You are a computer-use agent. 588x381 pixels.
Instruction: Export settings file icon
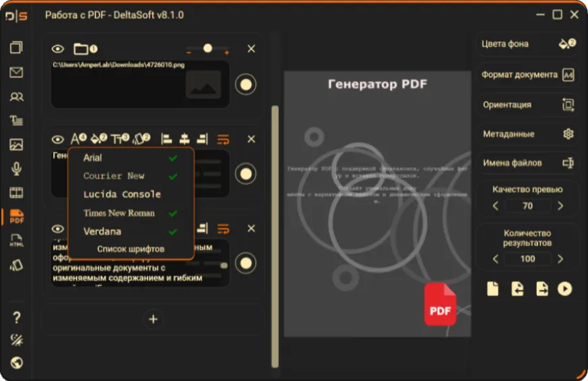pos(542,289)
